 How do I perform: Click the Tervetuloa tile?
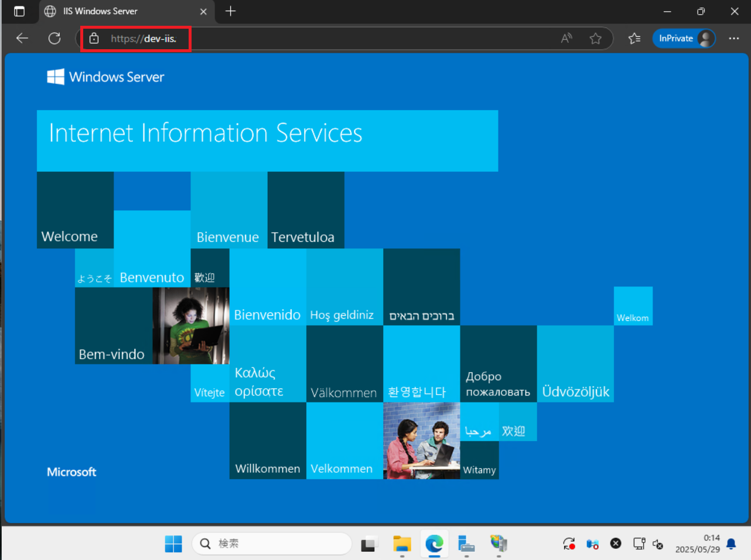tap(306, 210)
